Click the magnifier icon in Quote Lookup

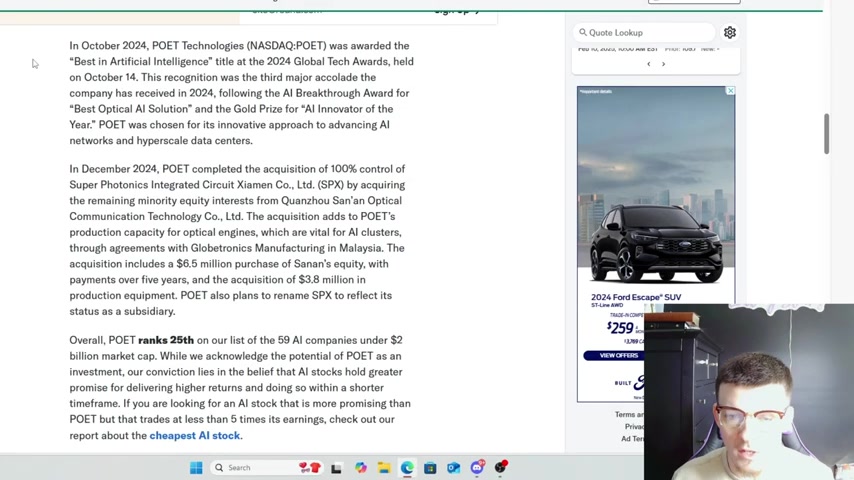coord(583,33)
